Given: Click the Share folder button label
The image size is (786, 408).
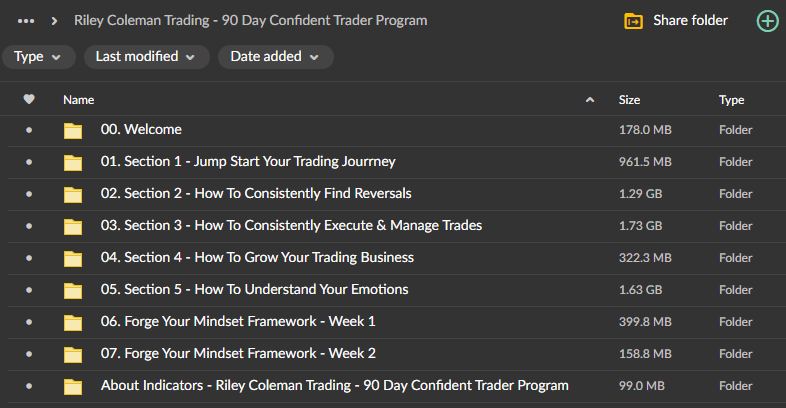Looking at the screenshot, I should click(x=690, y=20).
